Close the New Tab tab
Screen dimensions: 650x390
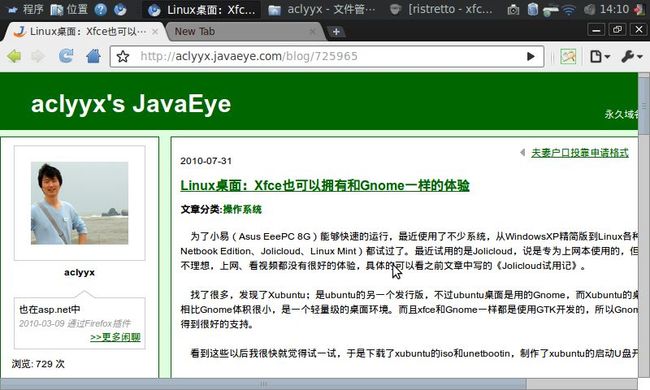click(313, 31)
